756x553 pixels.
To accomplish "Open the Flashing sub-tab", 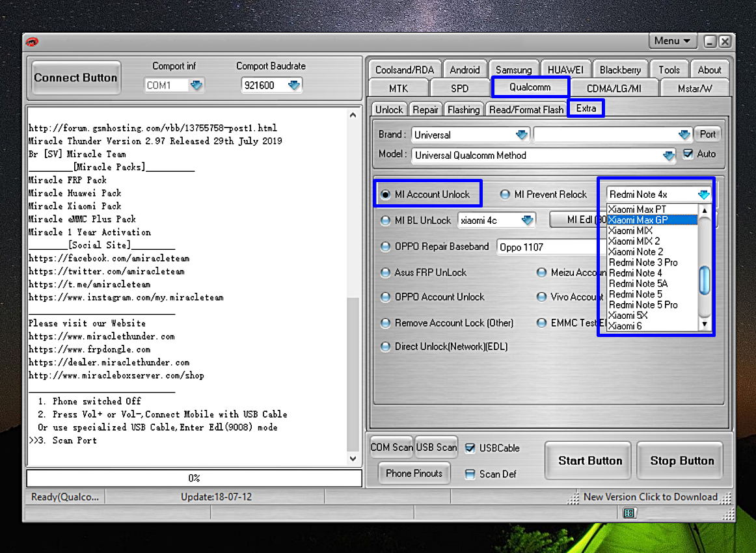I will pos(463,110).
